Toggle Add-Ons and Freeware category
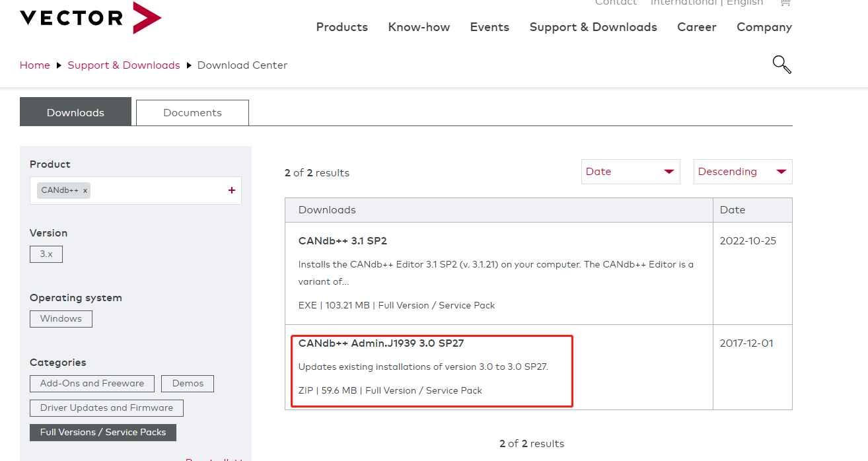Image resolution: width=868 pixels, height=461 pixels. (92, 383)
